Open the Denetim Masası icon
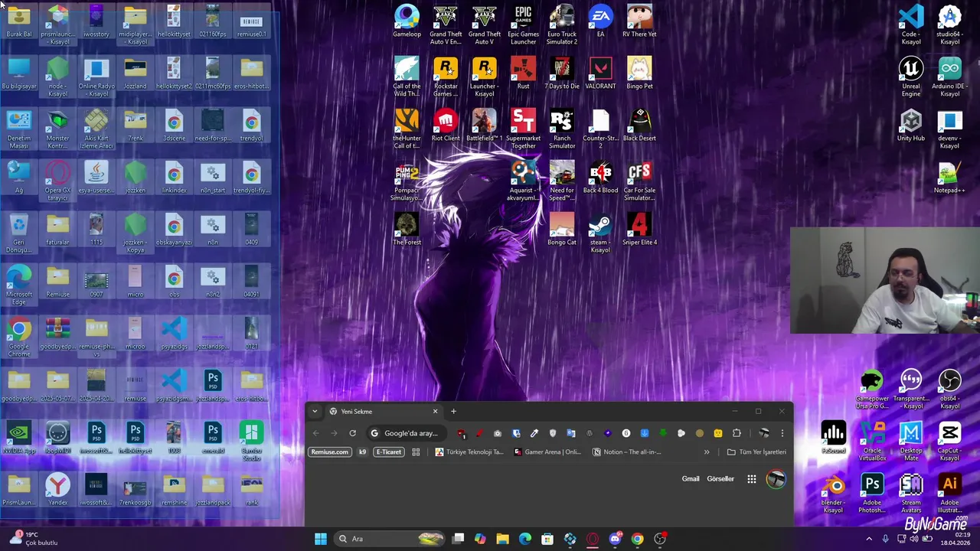The width and height of the screenshot is (980, 551). 19,129
